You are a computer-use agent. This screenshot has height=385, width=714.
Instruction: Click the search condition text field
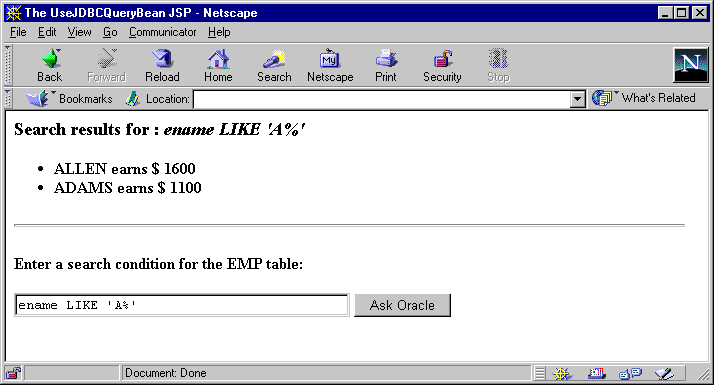182,305
